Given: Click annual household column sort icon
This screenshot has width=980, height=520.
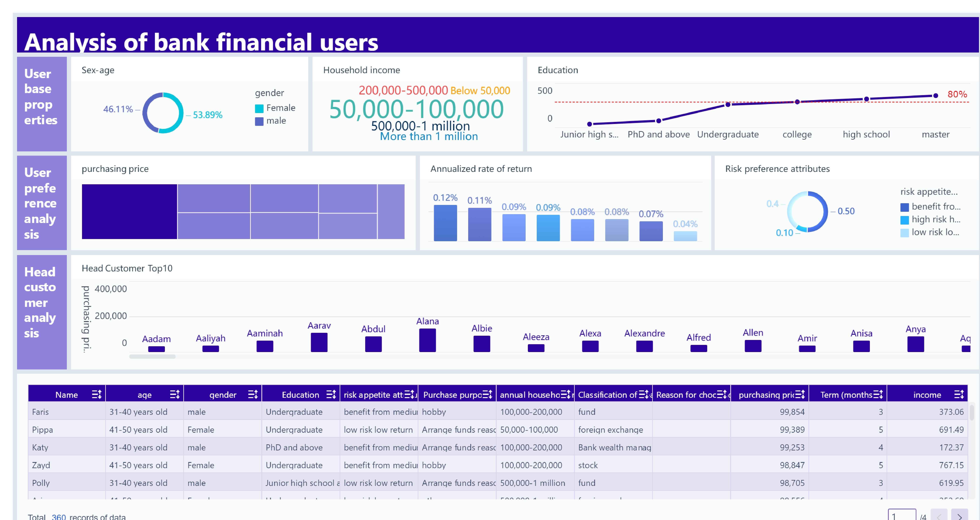Looking at the screenshot, I should tap(566, 395).
